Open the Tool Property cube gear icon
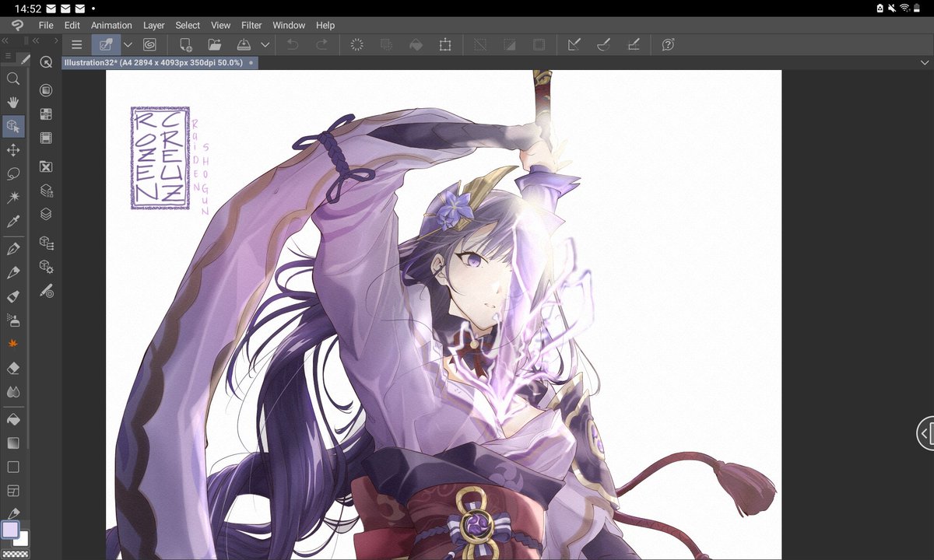Image resolution: width=934 pixels, height=560 pixels. click(46, 267)
